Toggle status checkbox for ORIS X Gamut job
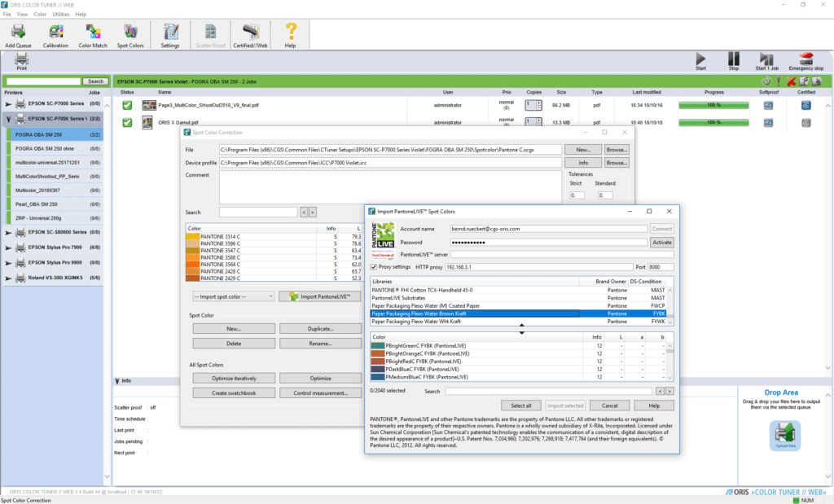The width and height of the screenshot is (834, 504). pos(128,122)
